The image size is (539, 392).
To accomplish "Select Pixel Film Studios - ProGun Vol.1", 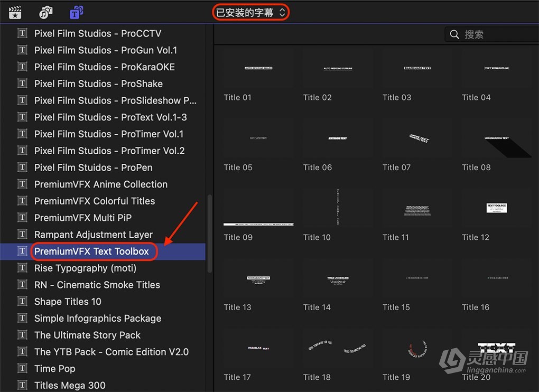I will click(103, 50).
